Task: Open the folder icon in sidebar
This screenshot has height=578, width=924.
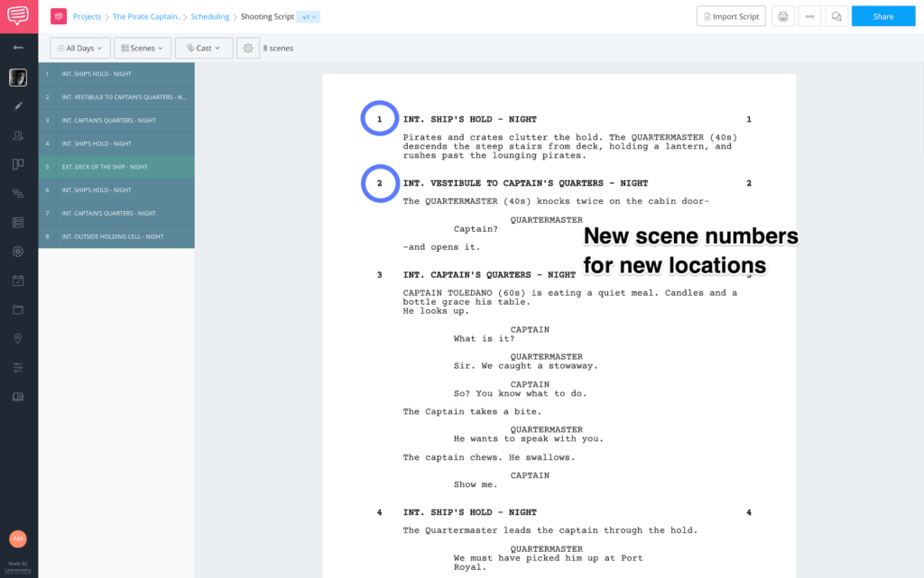Action: coord(18,309)
